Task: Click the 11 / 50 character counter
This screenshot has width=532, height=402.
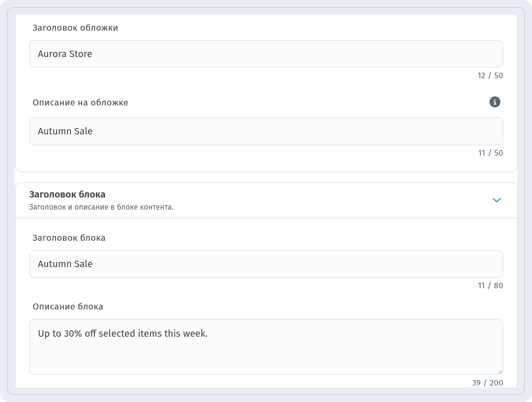Action: click(490, 153)
